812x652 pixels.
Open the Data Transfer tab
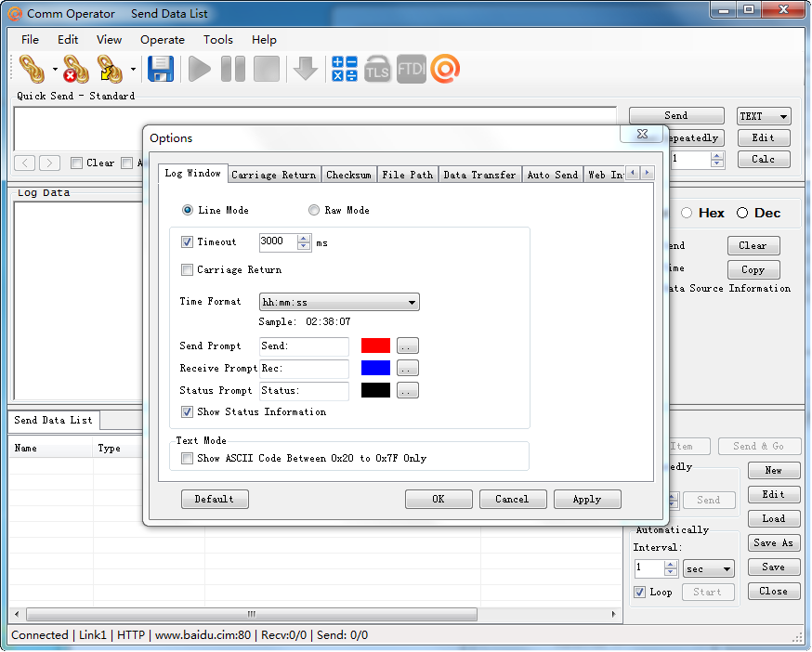(x=479, y=175)
